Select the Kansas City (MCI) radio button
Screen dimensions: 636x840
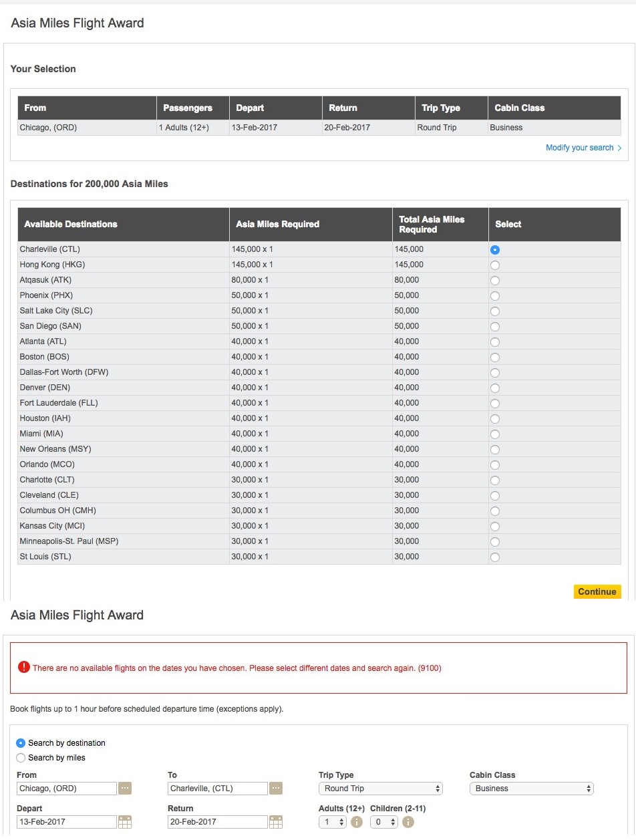tap(495, 527)
